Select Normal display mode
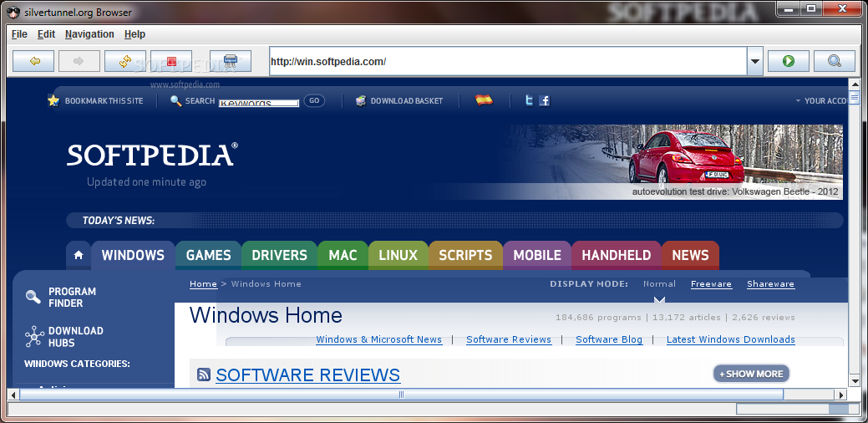This screenshot has width=868, height=423. (659, 284)
